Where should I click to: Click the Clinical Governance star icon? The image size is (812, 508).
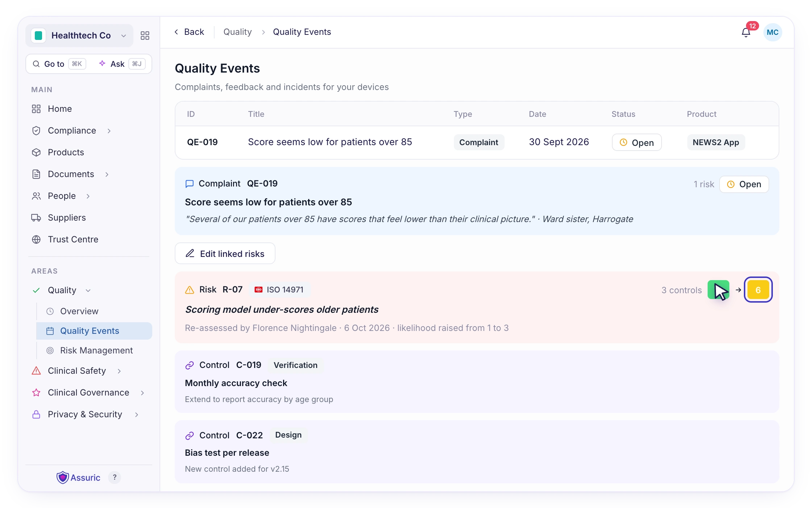pos(36,393)
